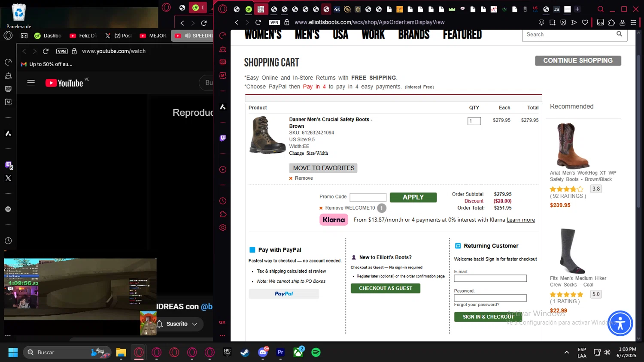644x362 pixels.
Task: Click the Password input field
Action: pos(490,298)
